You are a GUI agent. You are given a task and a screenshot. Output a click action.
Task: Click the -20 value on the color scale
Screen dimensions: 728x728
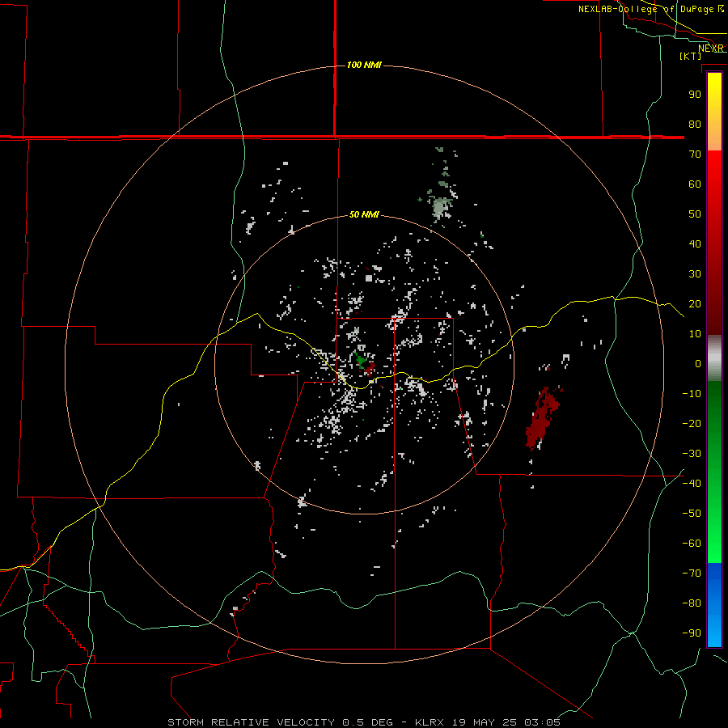click(x=692, y=424)
